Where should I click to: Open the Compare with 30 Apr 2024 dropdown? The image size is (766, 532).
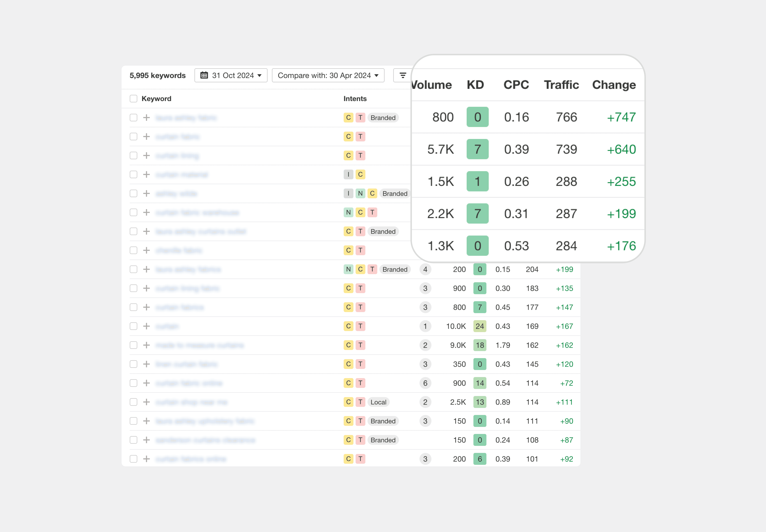328,75
